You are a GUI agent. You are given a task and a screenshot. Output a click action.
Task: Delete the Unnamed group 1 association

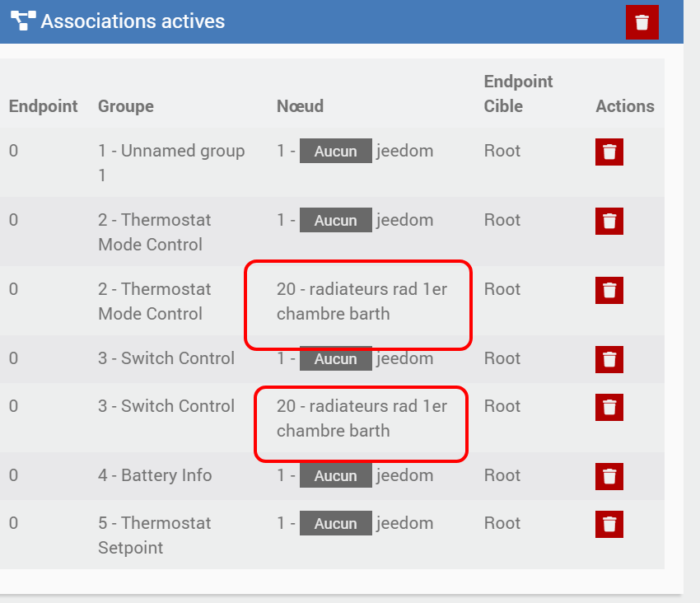[609, 152]
